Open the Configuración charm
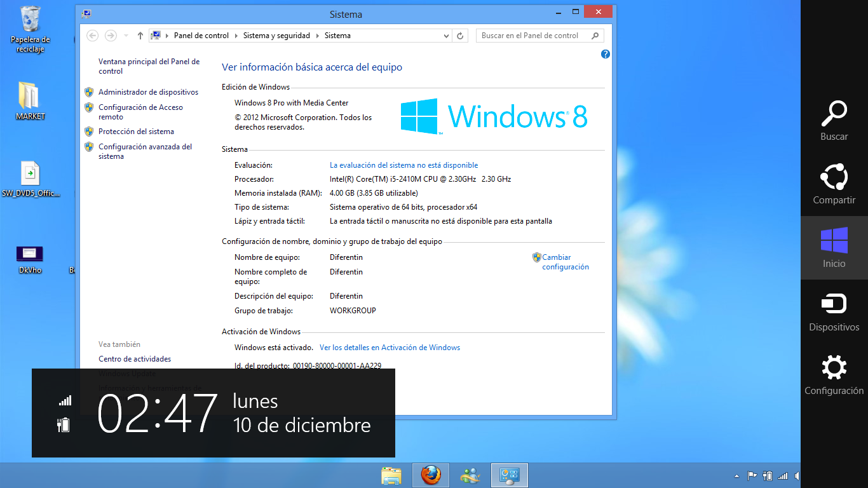Viewport: 868px width, 488px height. 834,375
